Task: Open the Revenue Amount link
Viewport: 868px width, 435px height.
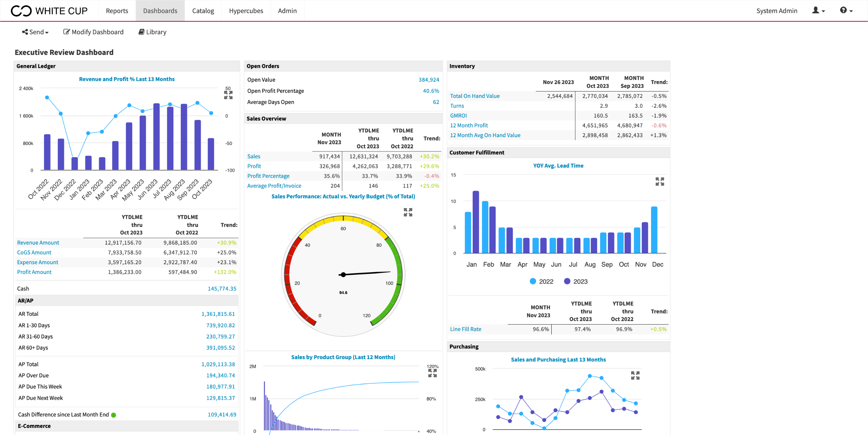Action: click(38, 243)
